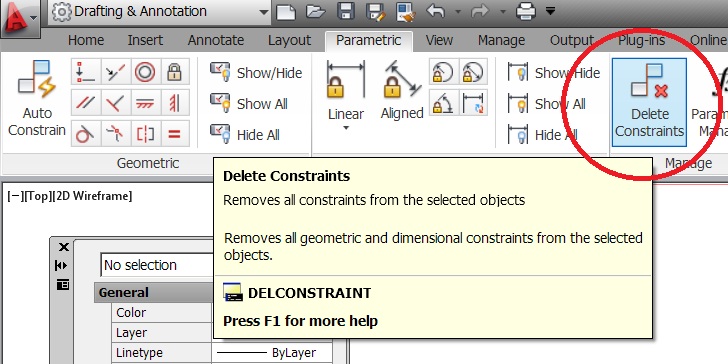The image size is (728, 364).
Task: Open the No selection dropdown
Action: 157,265
